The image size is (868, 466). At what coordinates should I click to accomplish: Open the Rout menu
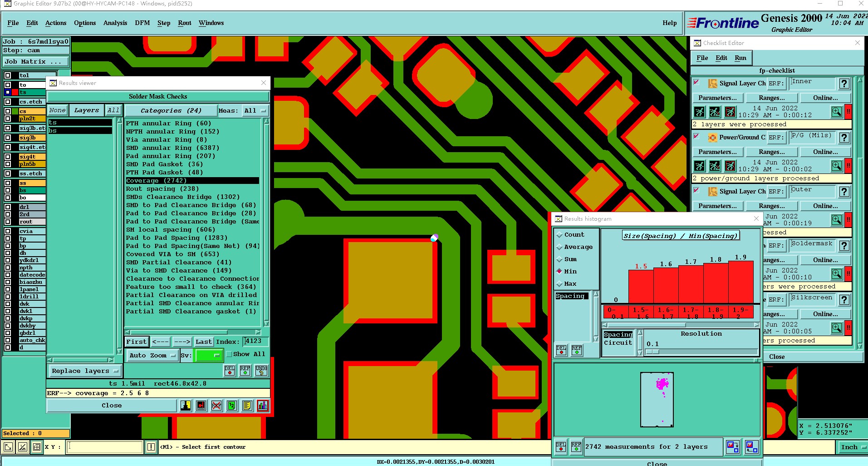185,23
